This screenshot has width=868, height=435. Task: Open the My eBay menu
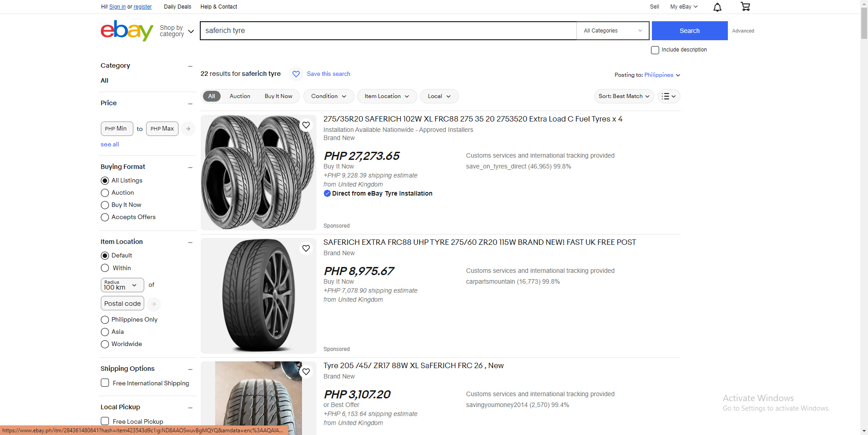pyautogui.click(x=684, y=7)
